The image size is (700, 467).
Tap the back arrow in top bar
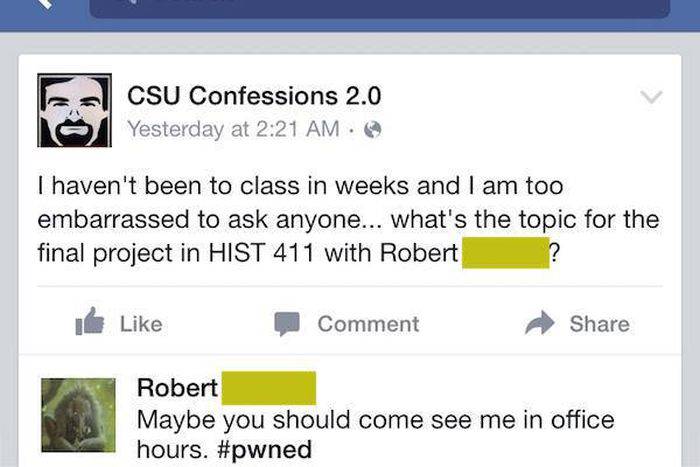point(42,5)
